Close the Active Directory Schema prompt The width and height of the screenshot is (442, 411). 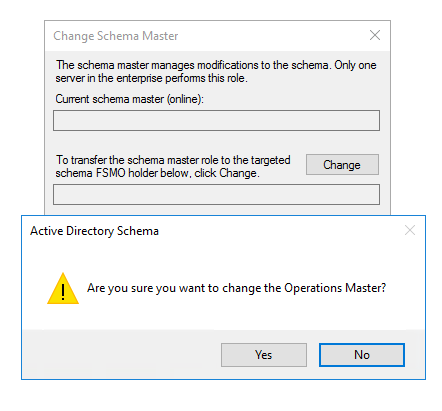410,230
